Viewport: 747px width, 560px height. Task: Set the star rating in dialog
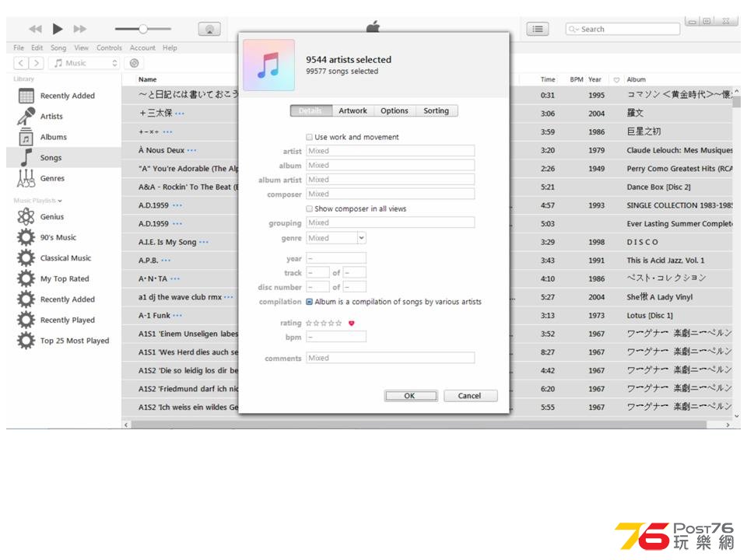324,323
